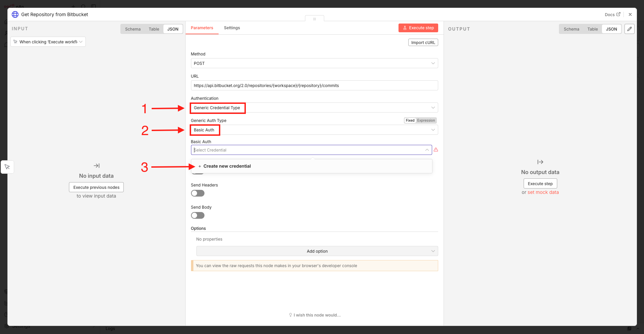Viewport: 644px width, 334px height.
Task: Click the lightbulb 'I wish this node would' icon
Action: 291,315
